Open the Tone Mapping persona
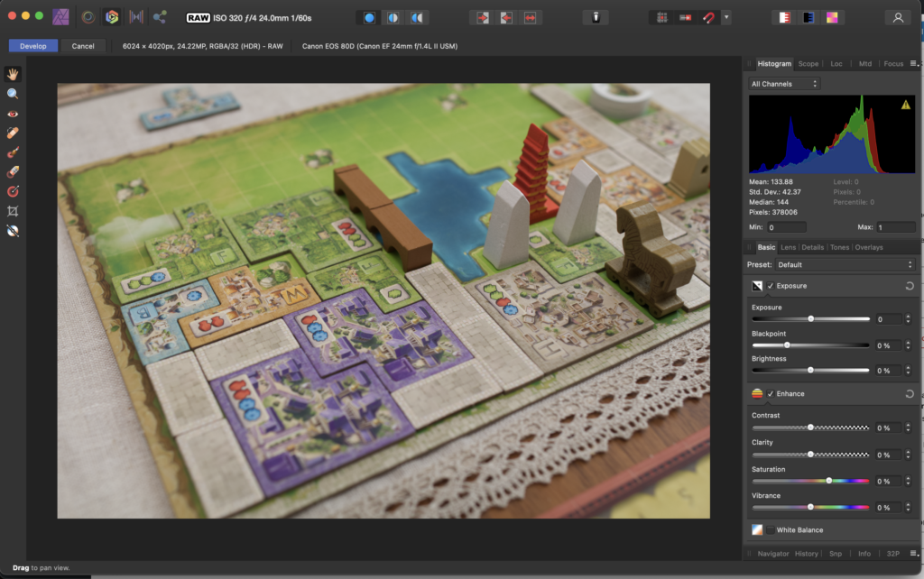Viewport: 924px width, 579px height. (136, 17)
